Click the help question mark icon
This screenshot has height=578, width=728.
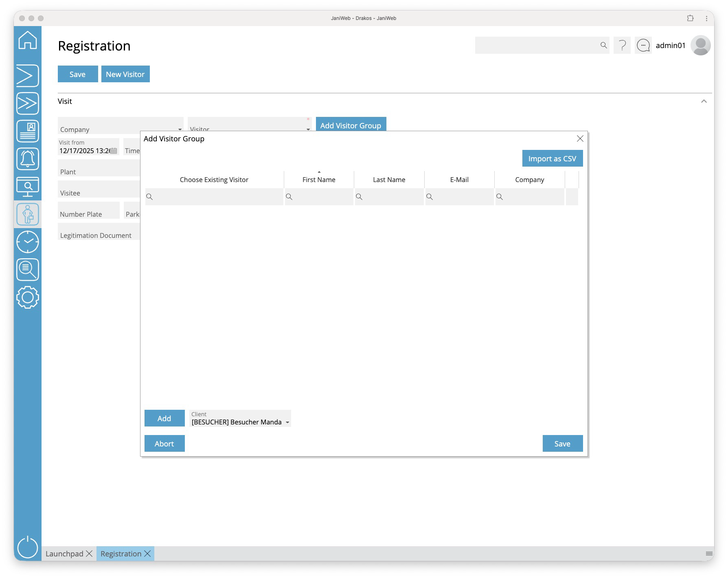pyautogui.click(x=622, y=45)
